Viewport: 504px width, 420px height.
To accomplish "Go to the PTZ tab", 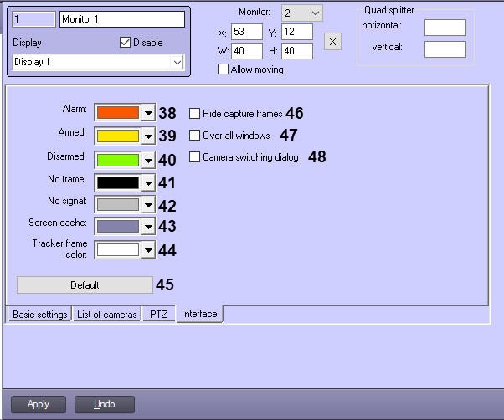I will 158,315.
